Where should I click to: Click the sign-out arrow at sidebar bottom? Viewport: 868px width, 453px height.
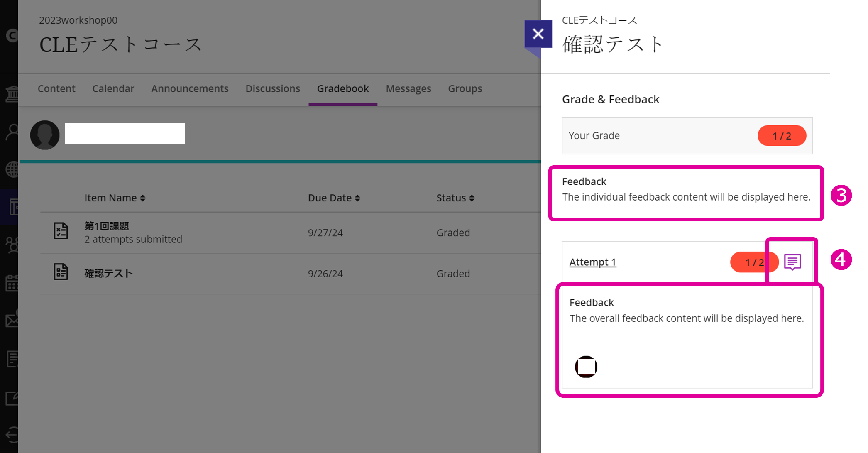[x=12, y=435]
